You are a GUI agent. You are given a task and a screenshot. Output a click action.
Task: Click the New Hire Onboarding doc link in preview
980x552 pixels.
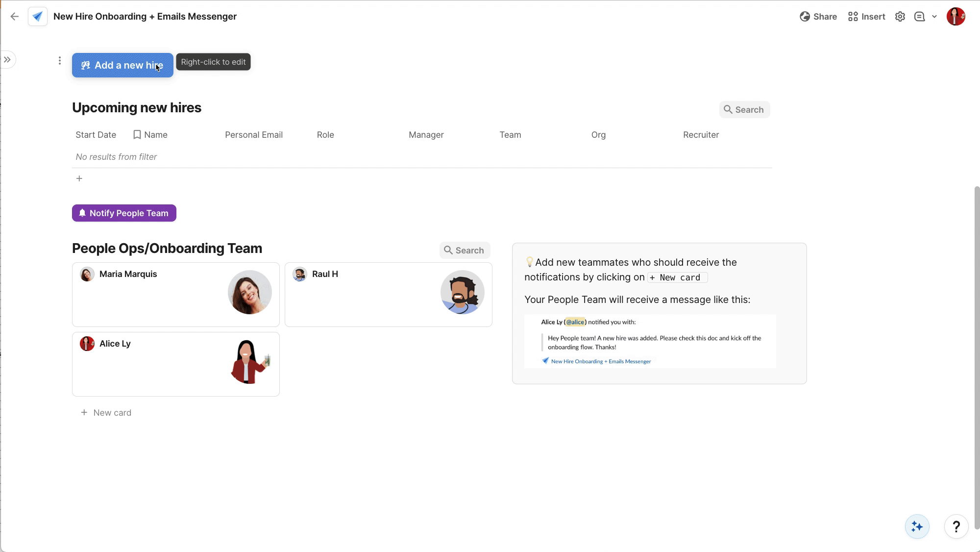[x=600, y=361]
